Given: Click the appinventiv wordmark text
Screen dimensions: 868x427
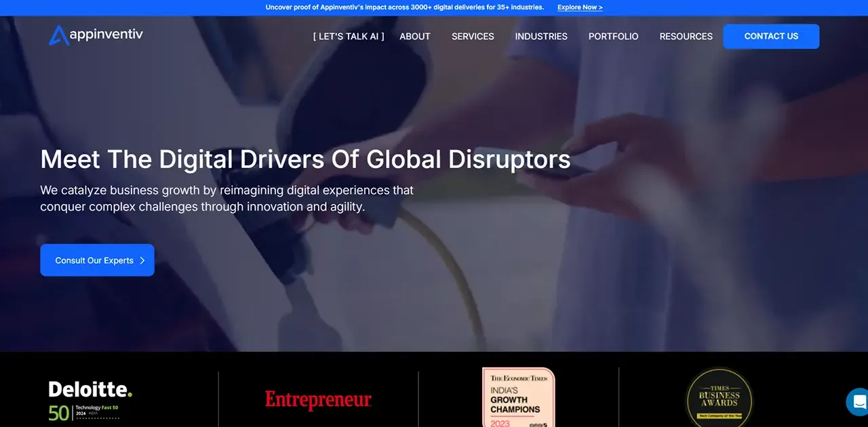Looking at the screenshot, I should 106,34.
